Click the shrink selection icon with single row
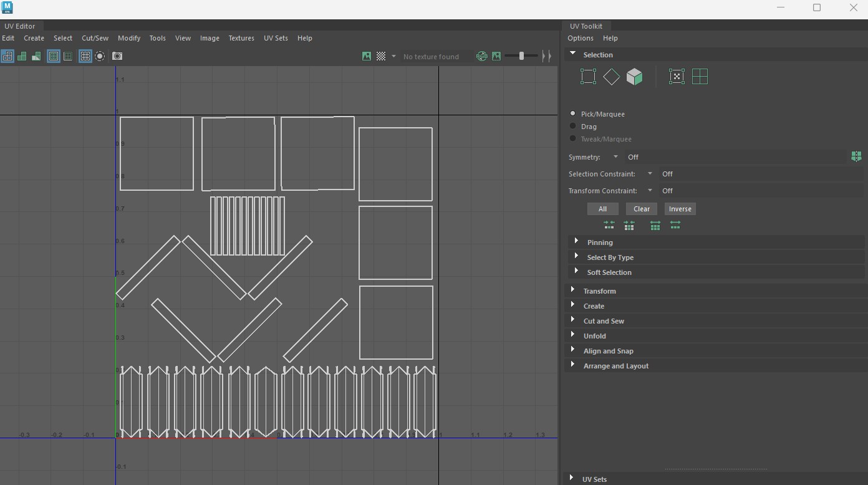This screenshot has height=485, width=868. click(609, 225)
